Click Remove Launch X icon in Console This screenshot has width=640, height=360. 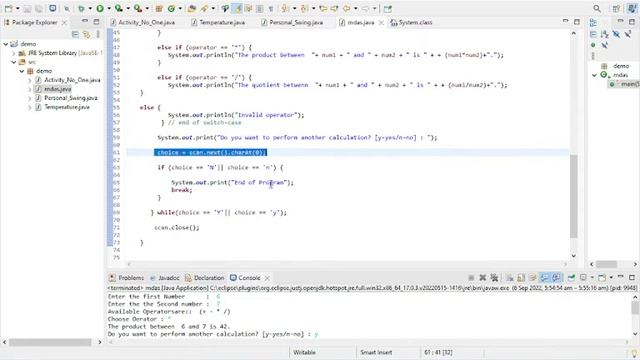(x=482, y=278)
